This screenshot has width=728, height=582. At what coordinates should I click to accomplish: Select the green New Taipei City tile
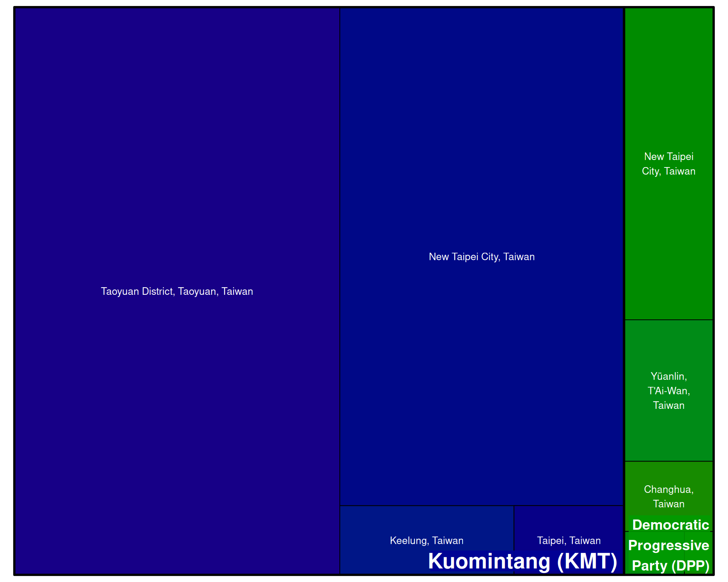pyautogui.click(x=669, y=164)
